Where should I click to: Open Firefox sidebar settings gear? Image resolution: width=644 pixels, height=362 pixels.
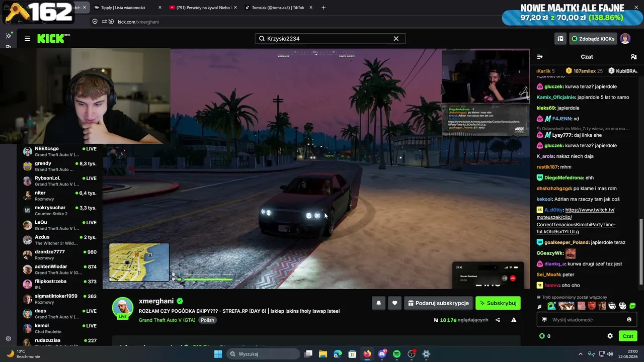click(8, 339)
